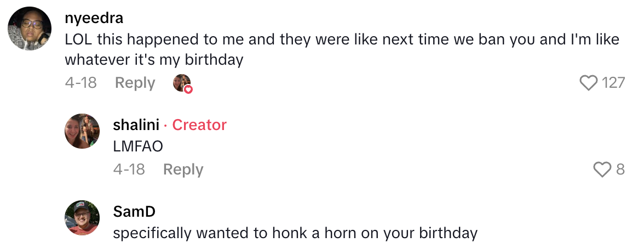
Task: Reply to shalini's LMFAO comment
Action: (x=183, y=170)
